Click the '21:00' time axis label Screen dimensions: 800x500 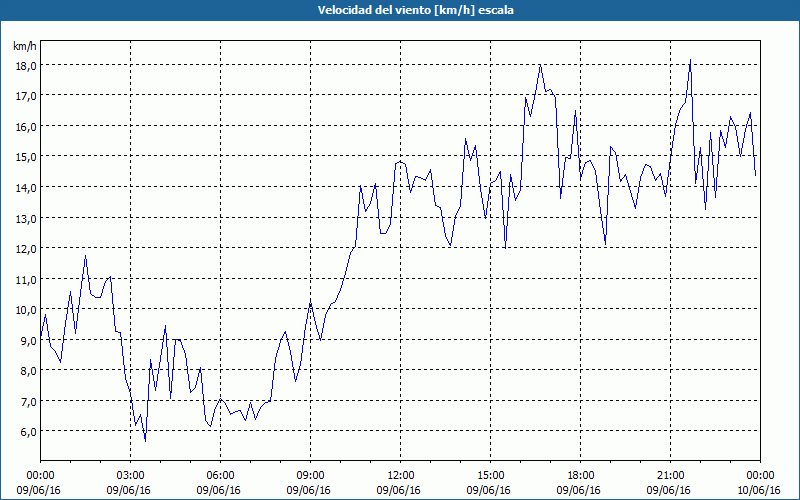670,476
